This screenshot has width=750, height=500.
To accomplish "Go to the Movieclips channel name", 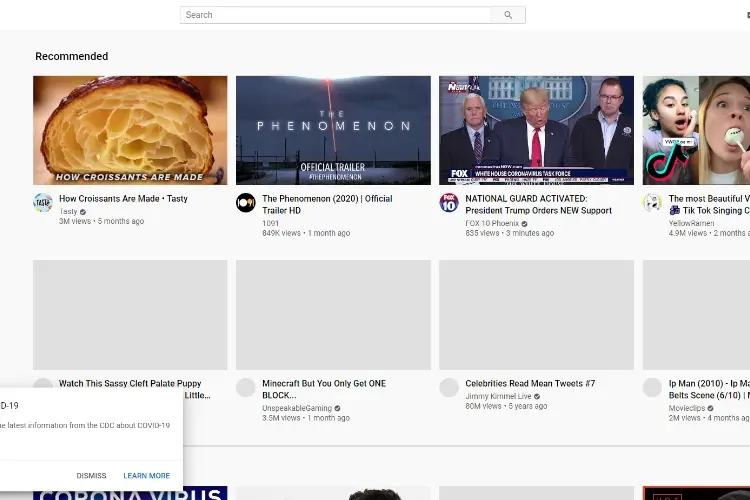I will point(686,408).
